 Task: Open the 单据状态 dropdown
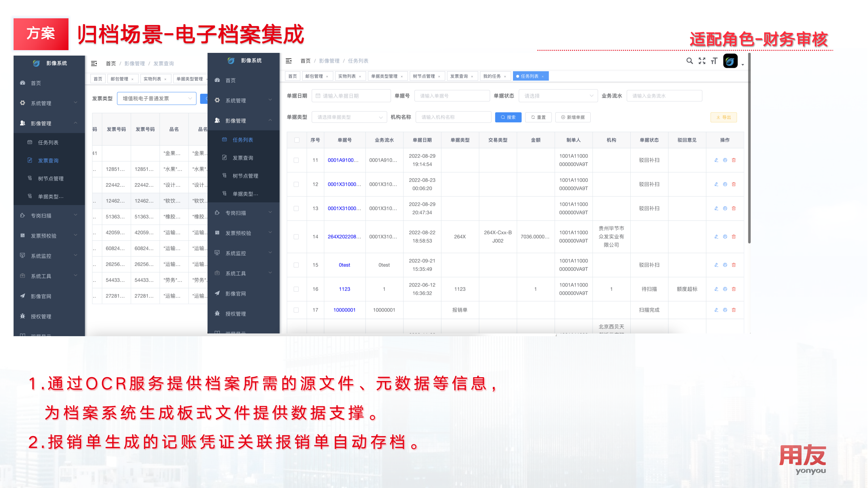pos(558,96)
